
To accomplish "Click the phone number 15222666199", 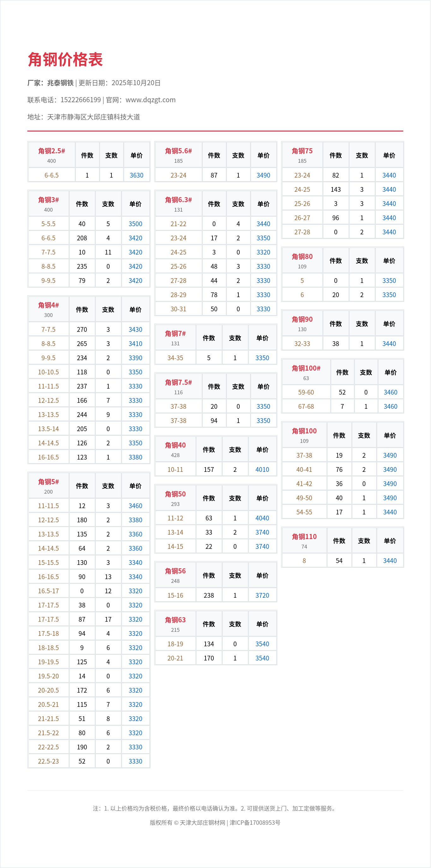I will click(81, 100).
